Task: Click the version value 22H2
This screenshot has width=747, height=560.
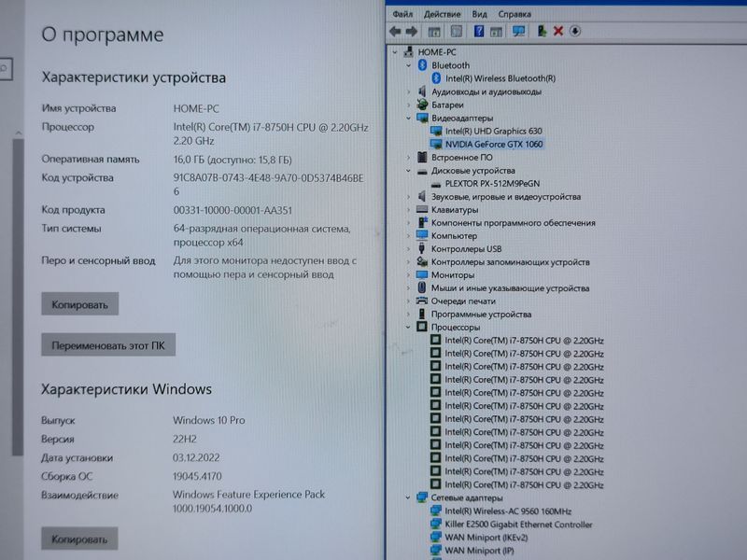Action: [184, 439]
